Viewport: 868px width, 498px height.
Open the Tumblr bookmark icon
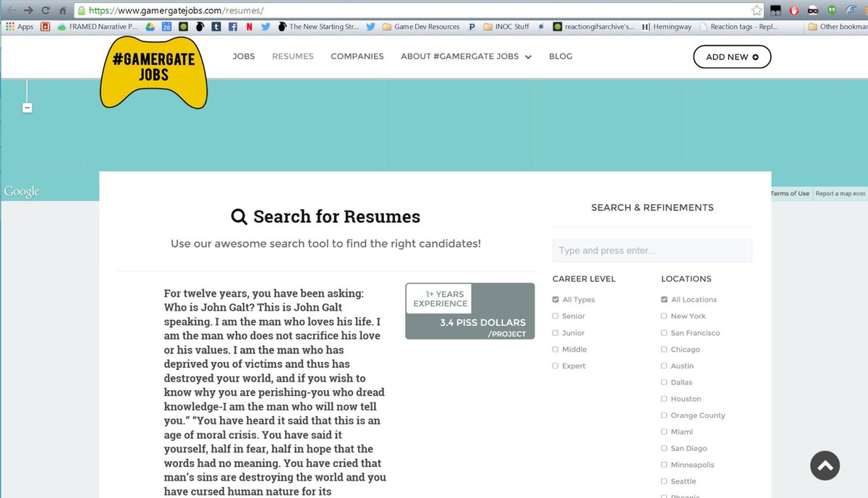click(x=216, y=27)
